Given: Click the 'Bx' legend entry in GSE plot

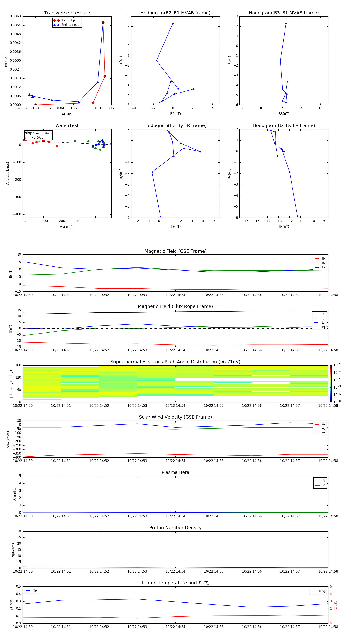Looking at the screenshot, I should click(x=320, y=259).
